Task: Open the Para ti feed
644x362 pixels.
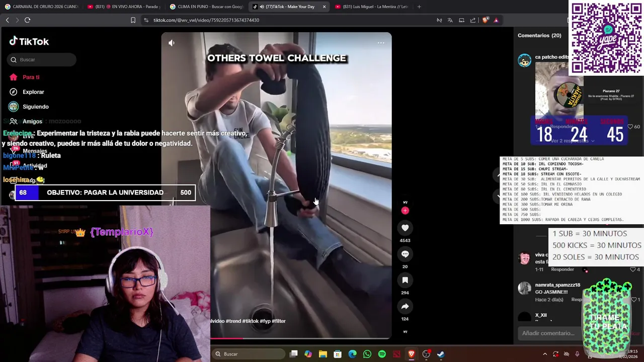Action: 31,77
